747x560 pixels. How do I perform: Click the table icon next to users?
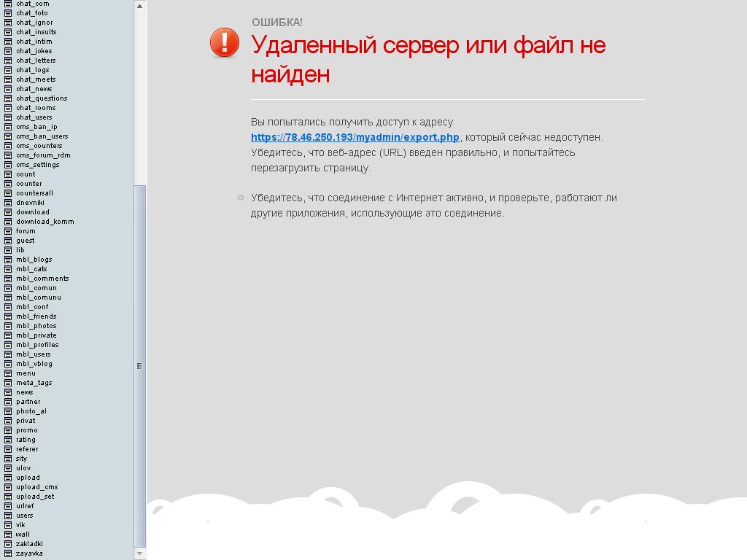click(7, 516)
